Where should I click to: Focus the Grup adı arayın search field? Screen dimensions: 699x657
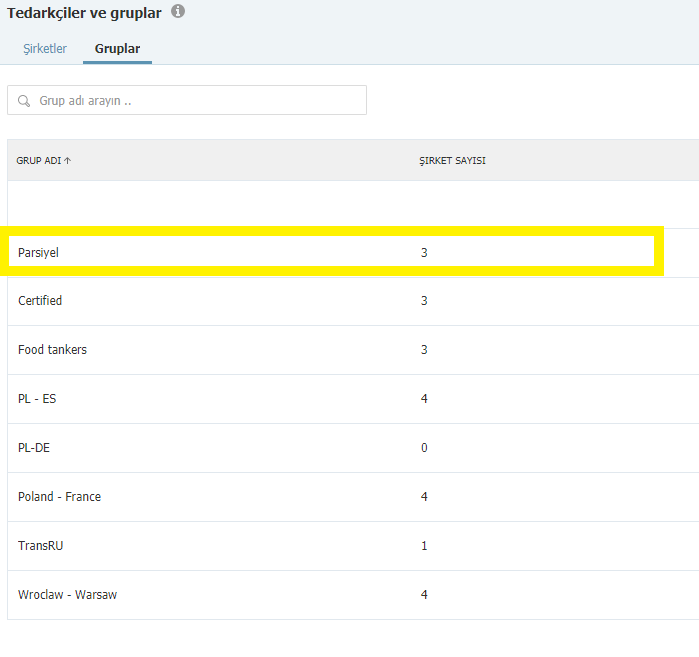[187, 100]
